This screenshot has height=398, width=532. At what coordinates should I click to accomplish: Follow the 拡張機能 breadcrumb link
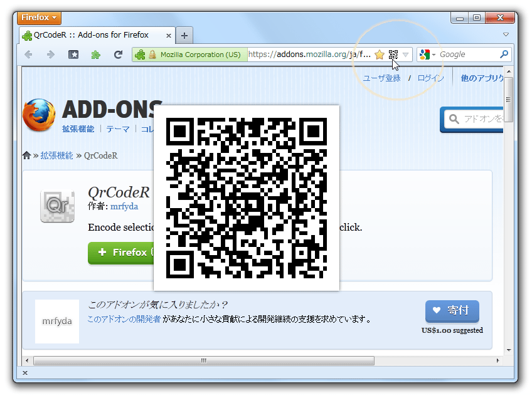tap(56, 155)
